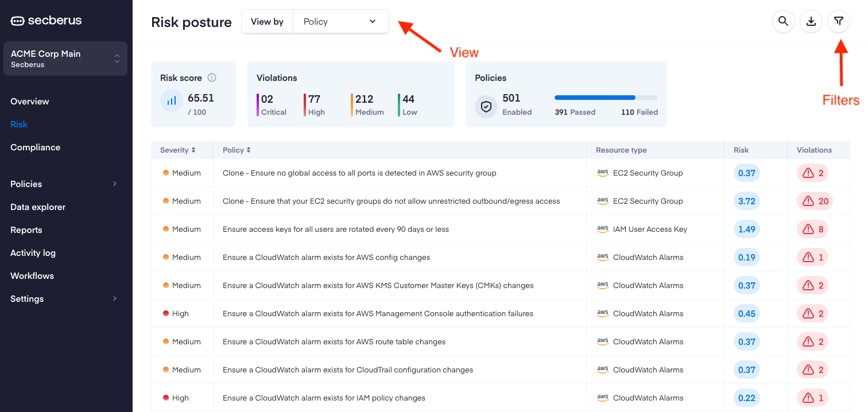Click the download export icon

tap(811, 21)
